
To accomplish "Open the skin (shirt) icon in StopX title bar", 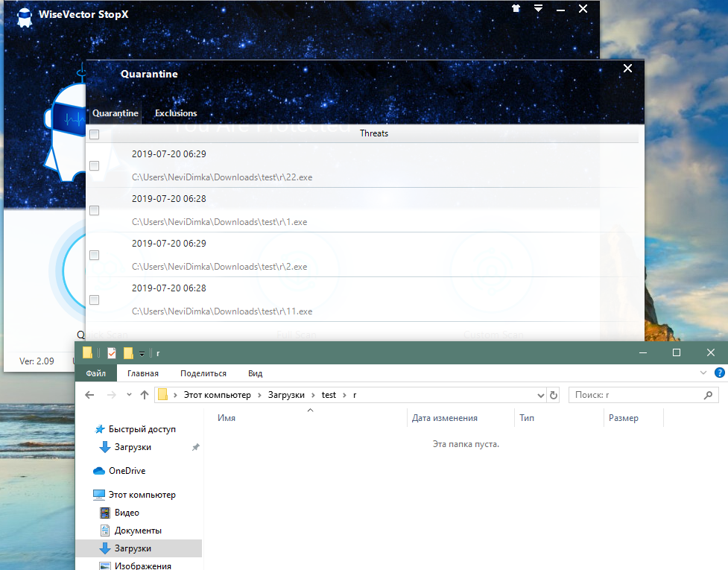I will pos(516,8).
